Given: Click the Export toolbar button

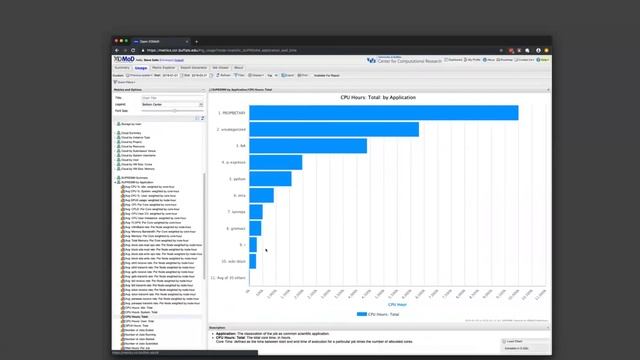Looking at the screenshot, I should (288, 76).
